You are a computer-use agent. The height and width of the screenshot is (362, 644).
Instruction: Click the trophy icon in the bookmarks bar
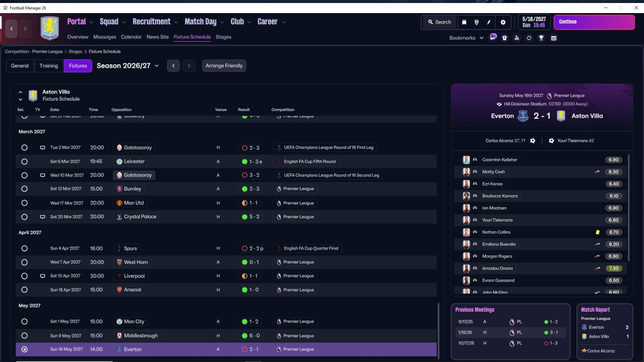pyautogui.click(x=541, y=38)
